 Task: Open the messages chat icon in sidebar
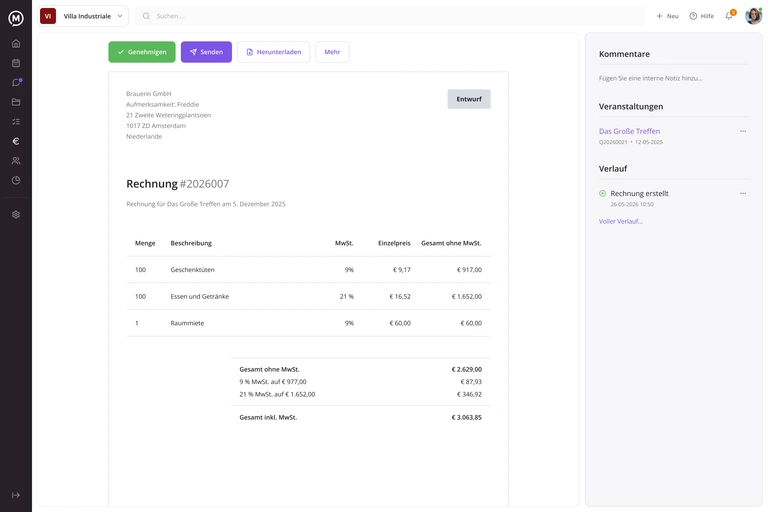pos(16,82)
